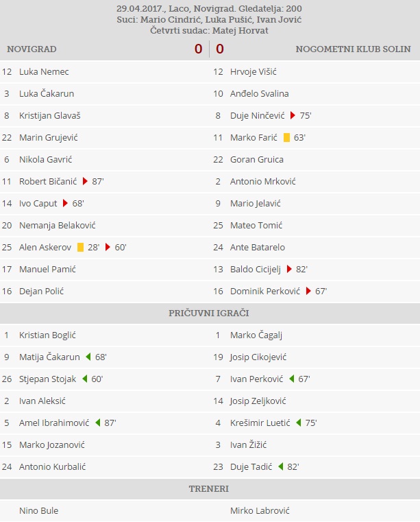Select player Luka Nemec
Viewport: 420px width, 522px height.
(x=44, y=71)
